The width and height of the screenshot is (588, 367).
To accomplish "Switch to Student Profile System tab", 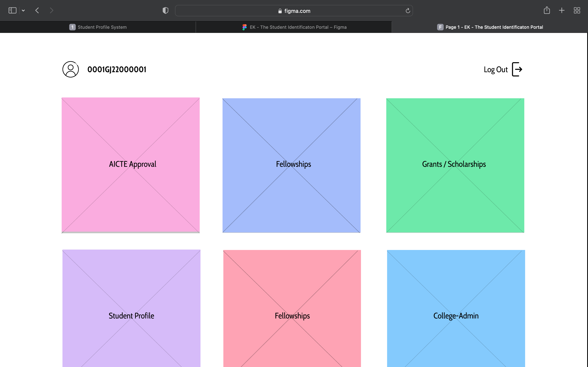I will 98,27.
